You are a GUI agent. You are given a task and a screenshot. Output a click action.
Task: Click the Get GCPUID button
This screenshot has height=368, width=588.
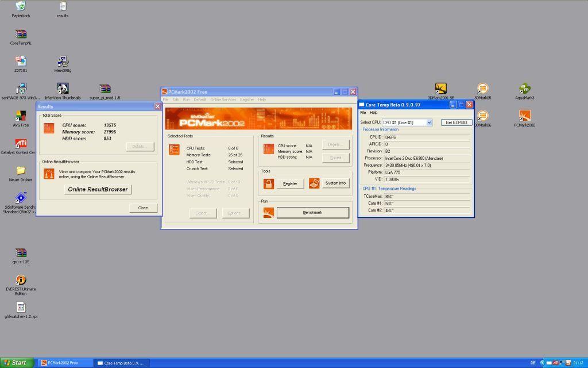pos(457,122)
